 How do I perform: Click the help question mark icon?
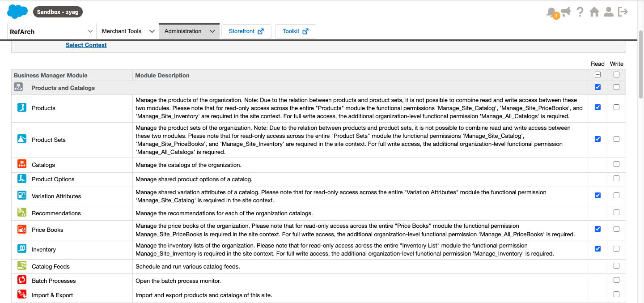click(580, 12)
